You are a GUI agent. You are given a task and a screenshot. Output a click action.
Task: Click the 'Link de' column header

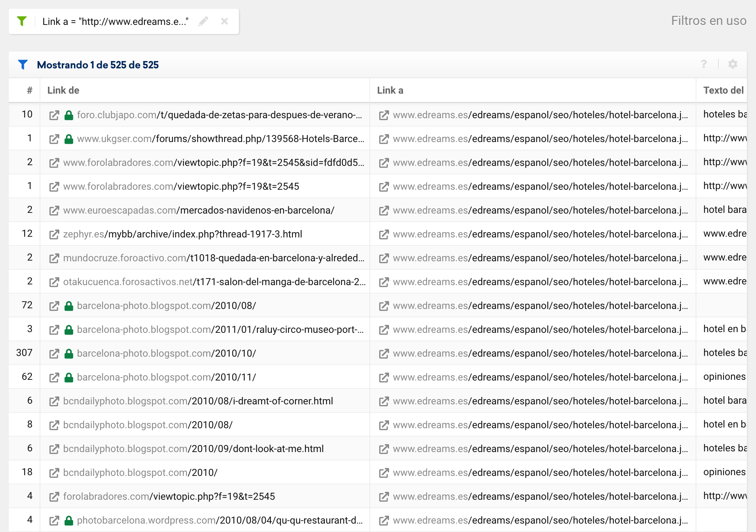point(63,90)
